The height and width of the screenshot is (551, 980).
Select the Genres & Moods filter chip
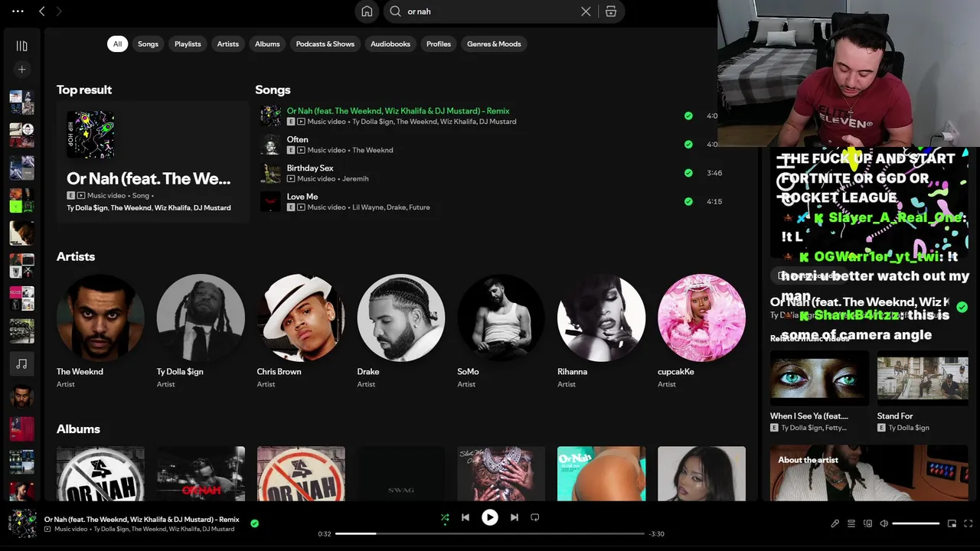(494, 44)
